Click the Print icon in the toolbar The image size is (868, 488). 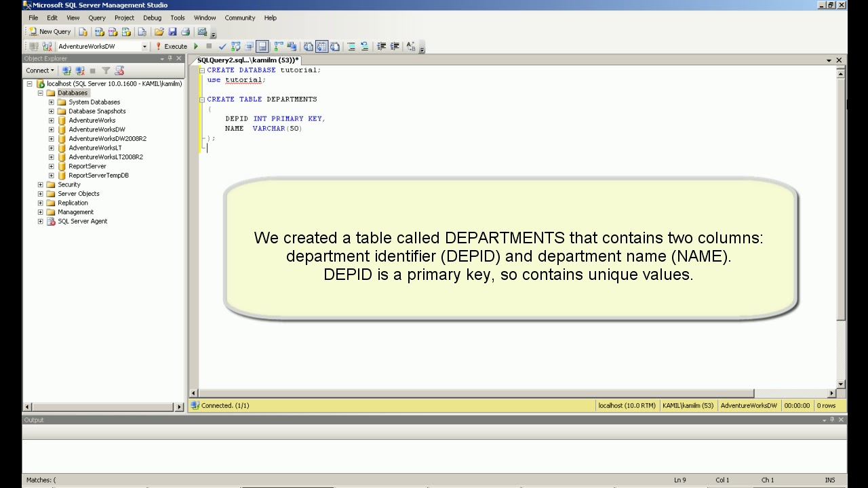click(x=185, y=32)
